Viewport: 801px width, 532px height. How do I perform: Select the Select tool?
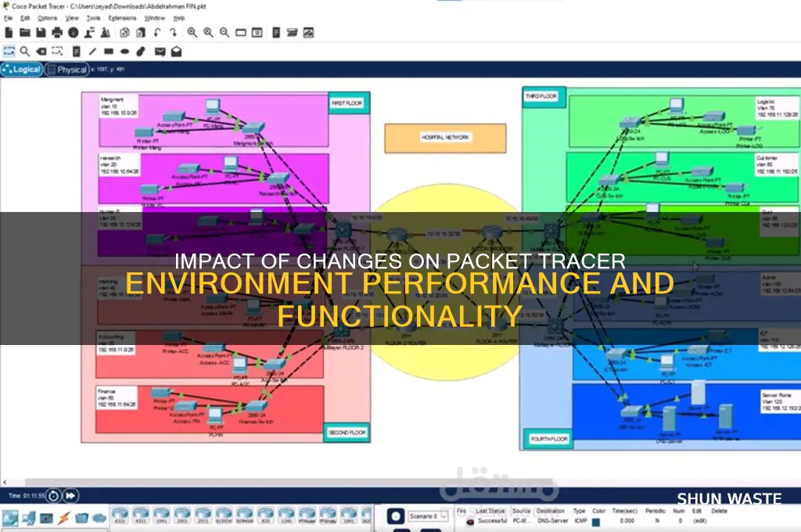coord(9,51)
